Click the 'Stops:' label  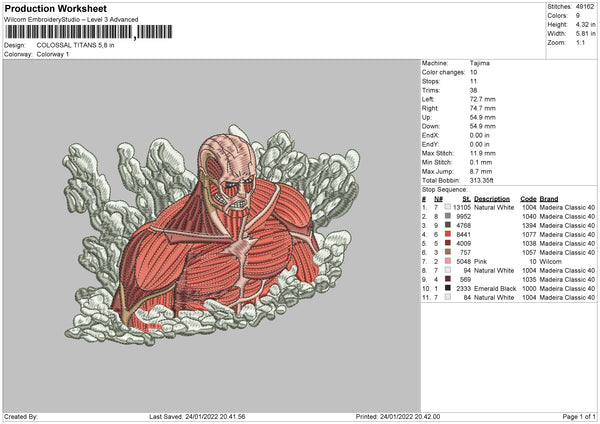pos(431,81)
